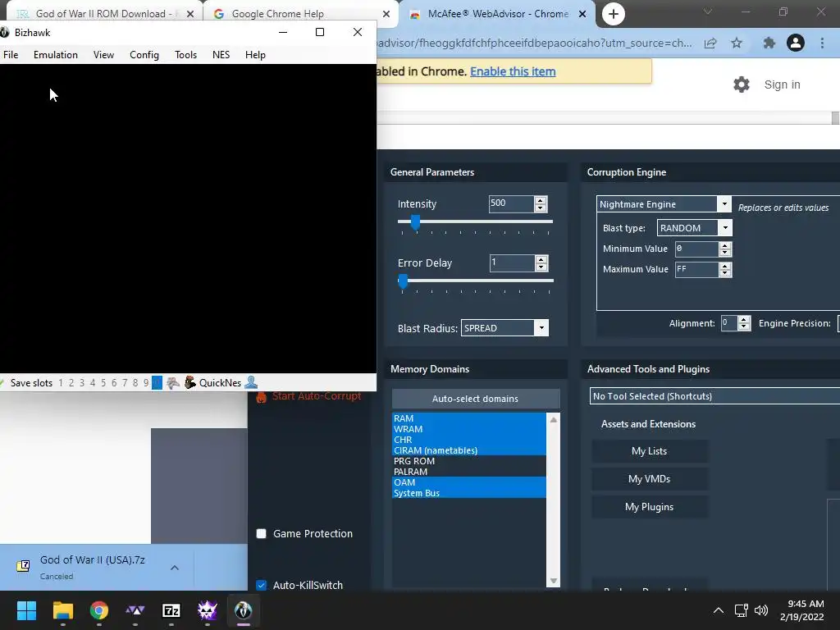Screen dimensions: 840x630
Task: Open the File menu in BizHawk
Action: 11,55
